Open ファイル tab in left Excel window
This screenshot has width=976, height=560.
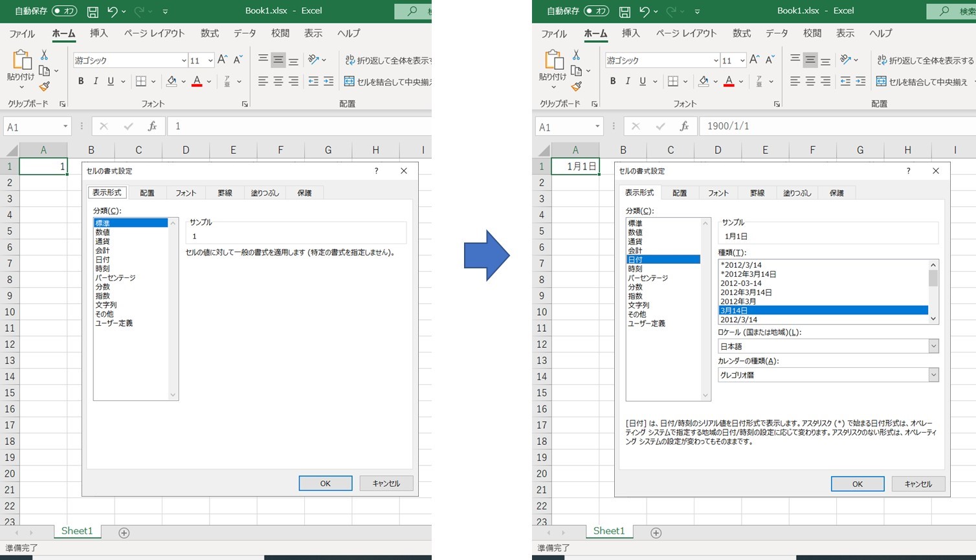coord(22,34)
